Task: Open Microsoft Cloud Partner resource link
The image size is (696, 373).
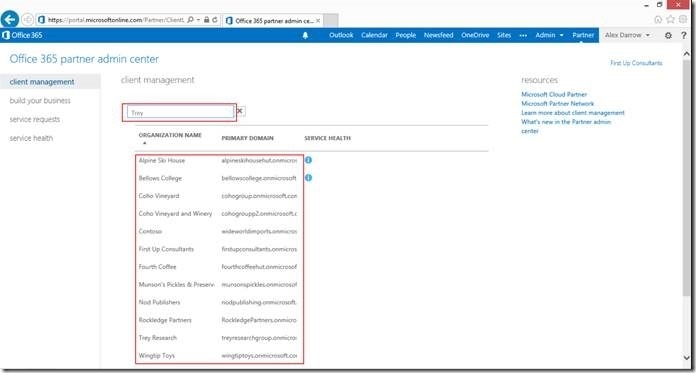Action: (x=554, y=95)
